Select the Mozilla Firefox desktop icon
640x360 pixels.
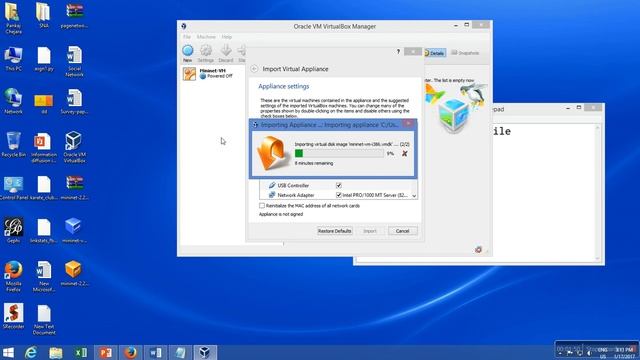[13, 276]
